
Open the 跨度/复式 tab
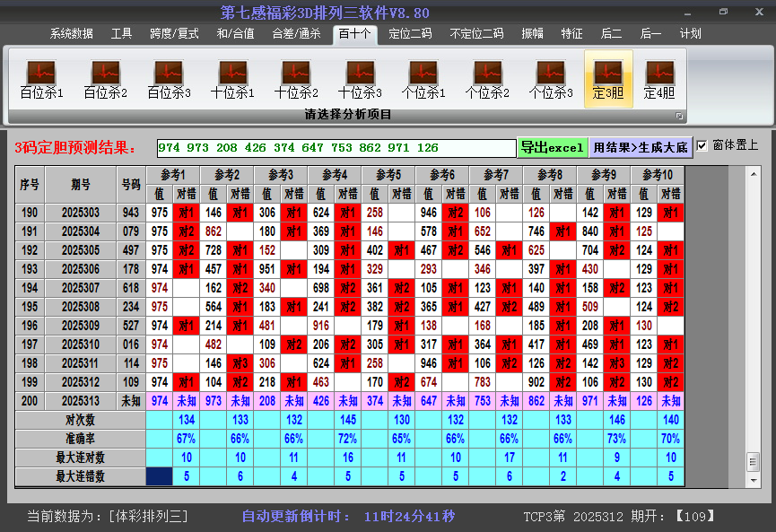174,34
